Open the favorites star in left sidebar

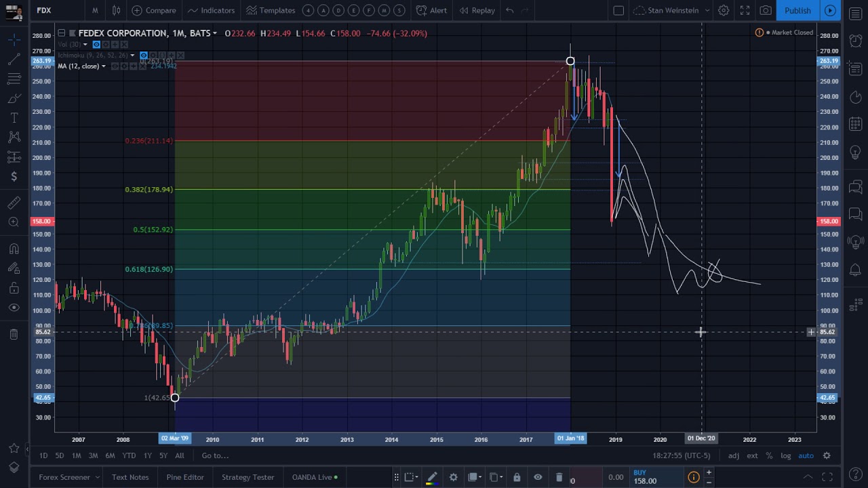coord(14,449)
